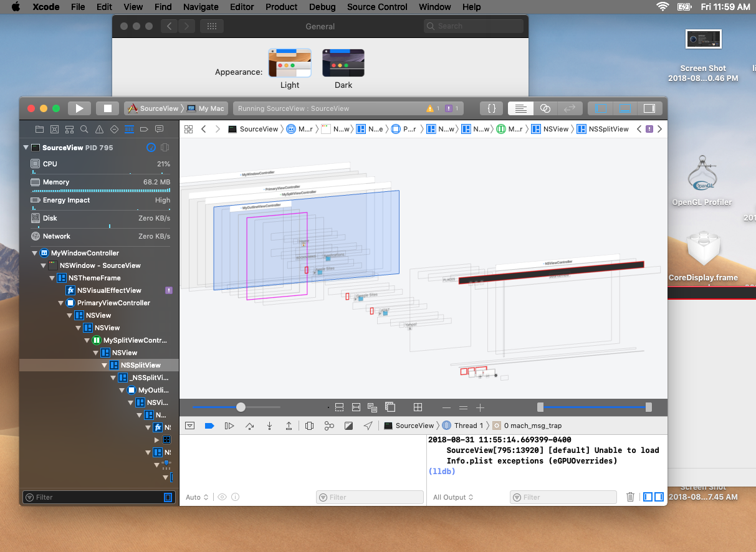Clear the console with the trash icon

coord(630,497)
